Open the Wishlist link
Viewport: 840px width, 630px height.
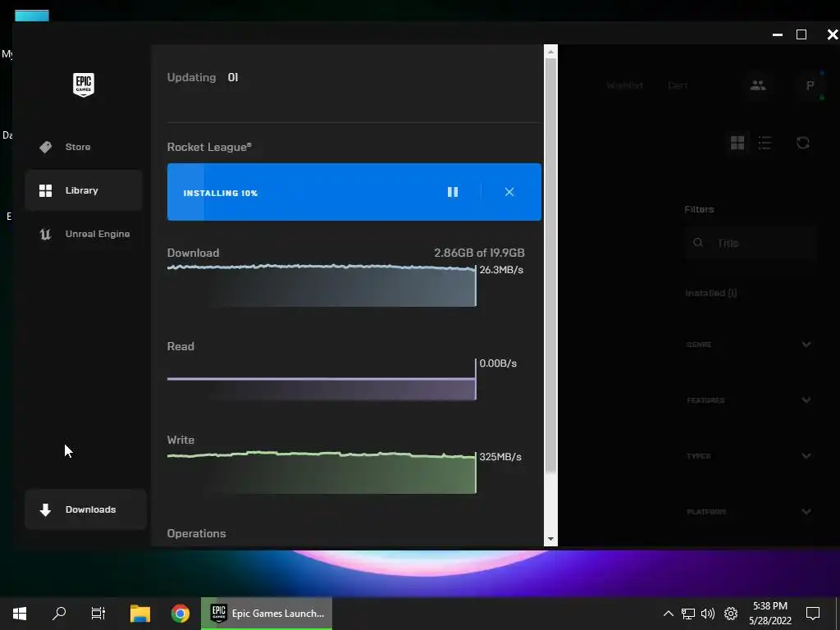pos(624,85)
